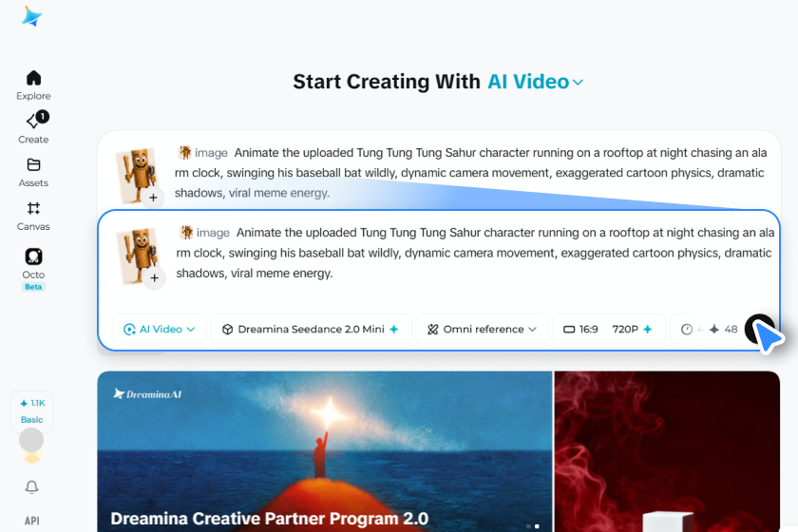
Task: Go to the Assets folder
Action: coord(33,173)
